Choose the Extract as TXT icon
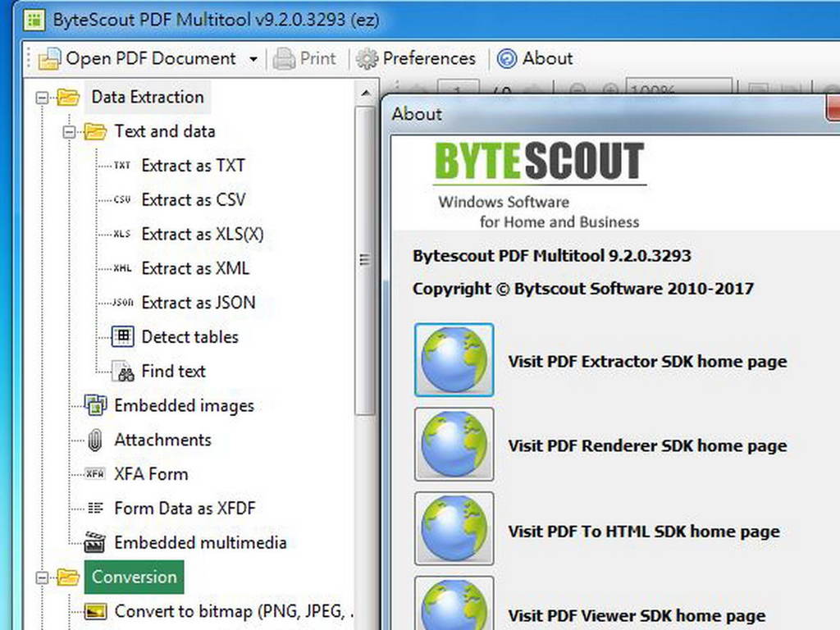Image resolution: width=840 pixels, height=630 pixels. (122, 166)
